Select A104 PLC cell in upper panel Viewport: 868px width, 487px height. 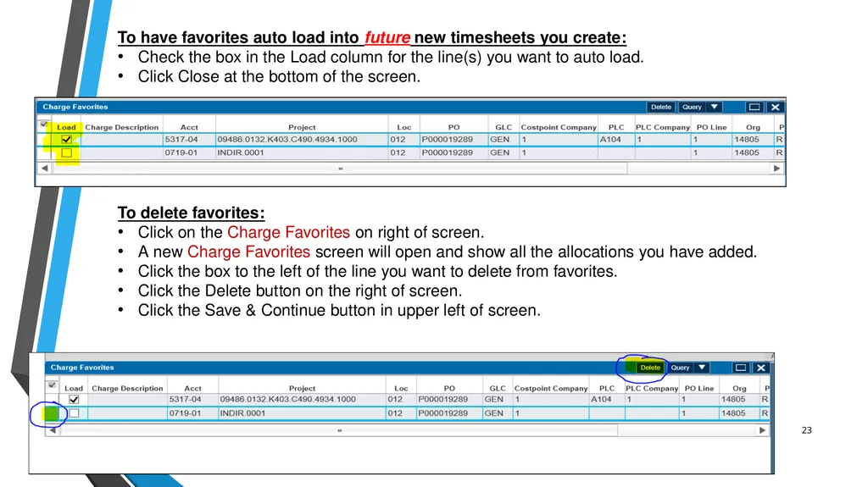click(615, 140)
